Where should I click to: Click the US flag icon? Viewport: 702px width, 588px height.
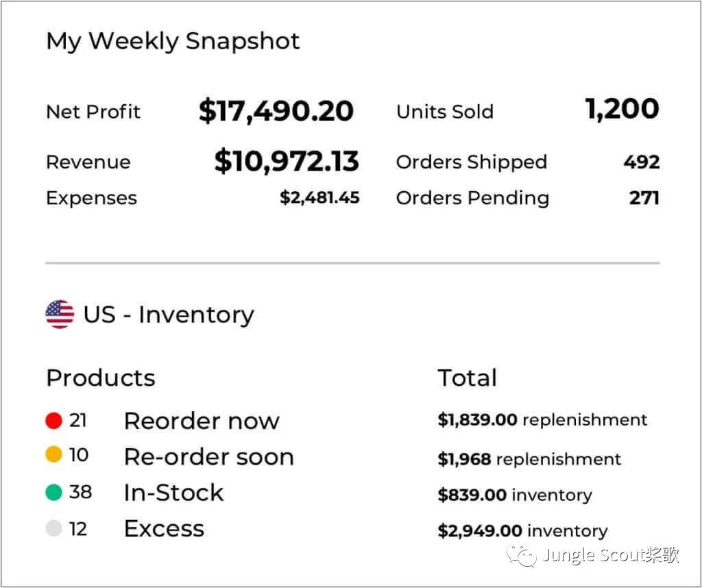pos(60,315)
